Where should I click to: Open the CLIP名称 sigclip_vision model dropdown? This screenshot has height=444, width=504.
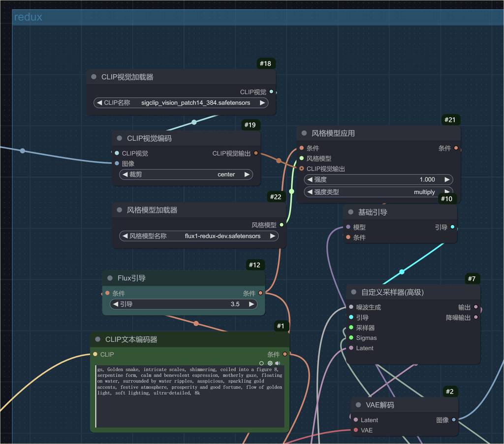195,103
